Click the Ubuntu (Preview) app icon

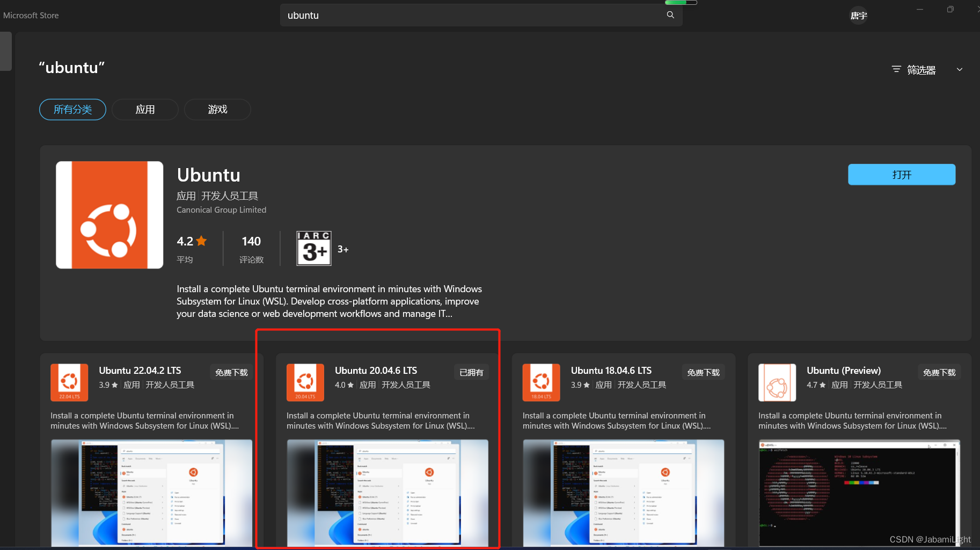click(777, 382)
